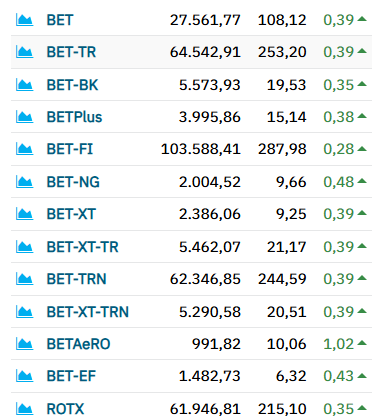Open the BET index link
This screenshot has width=380, height=420.
coord(60,20)
